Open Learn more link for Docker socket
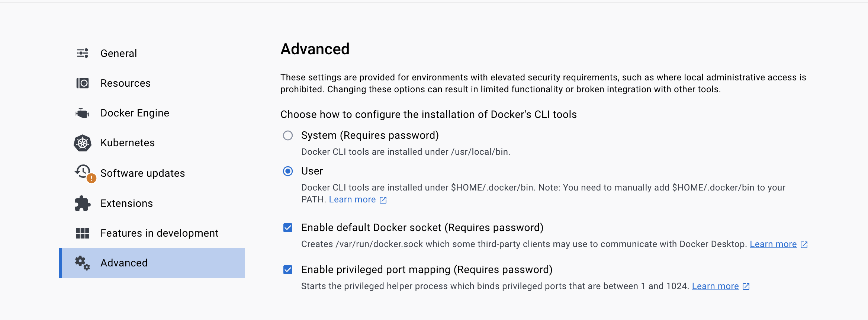This screenshot has width=868, height=320. [773, 244]
